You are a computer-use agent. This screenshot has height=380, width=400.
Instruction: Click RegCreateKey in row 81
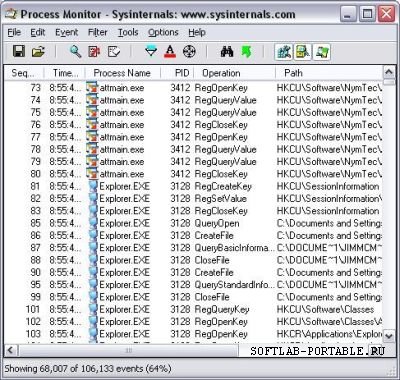[x=223, y=187]
